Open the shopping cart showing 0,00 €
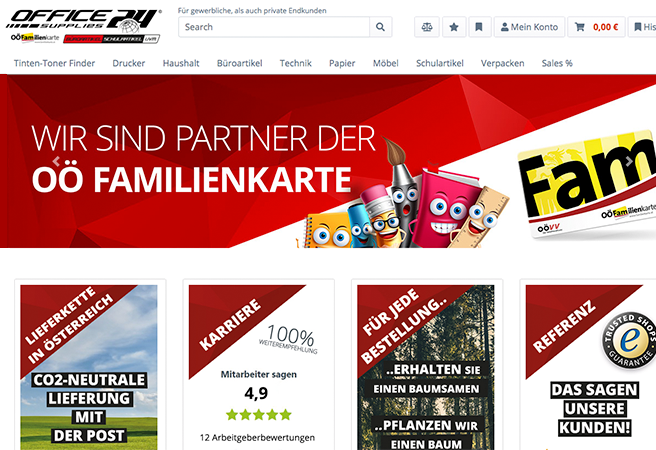 [x=596, y=27]
